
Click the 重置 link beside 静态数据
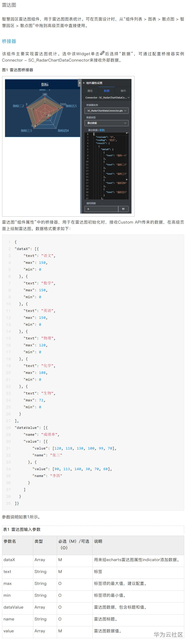pyautogui.click(x=102, y=130)
